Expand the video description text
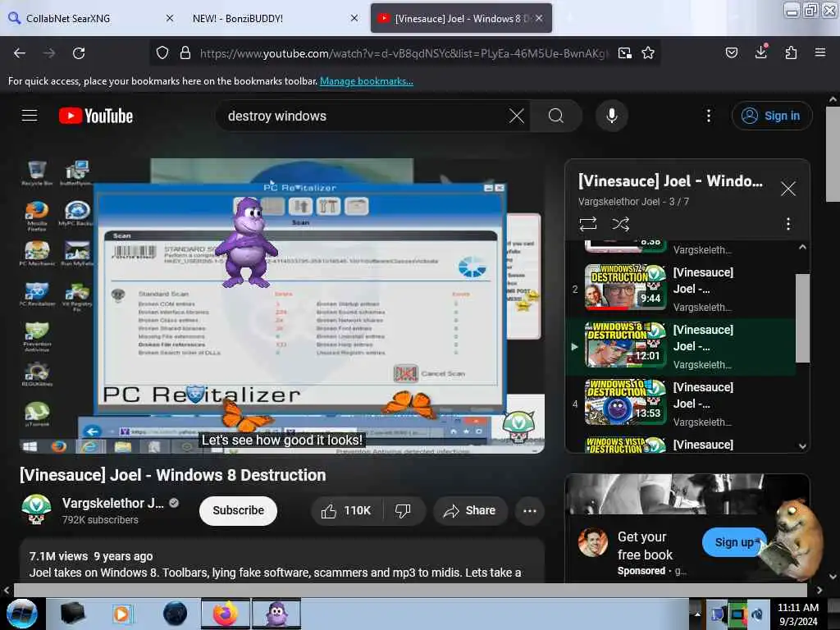 click(x=282, y=564)
